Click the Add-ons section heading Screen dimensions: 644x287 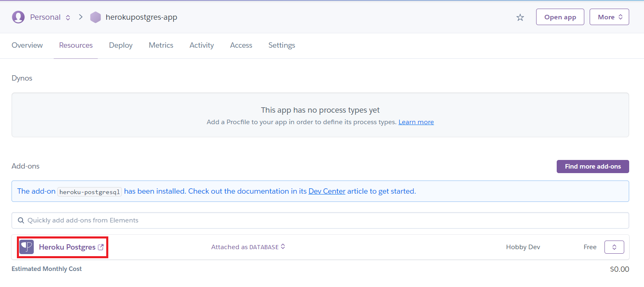[26, 166]
